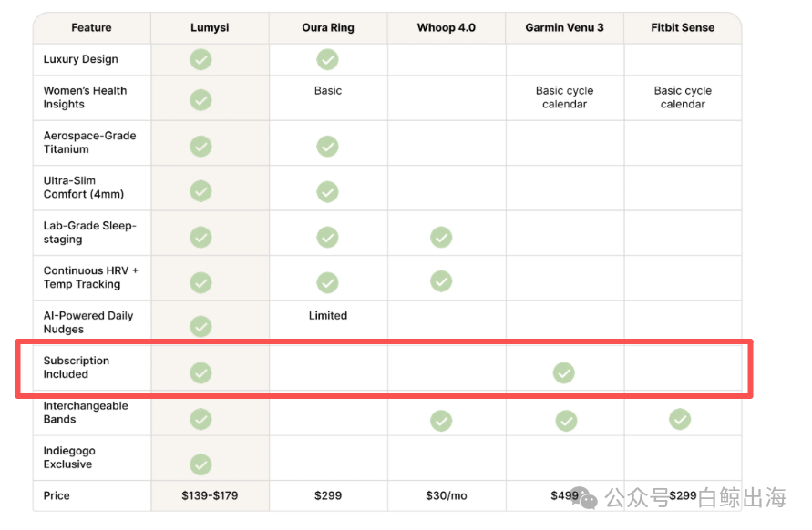Click Lumysi's Aerospace-Grade Titanium checkmark
812x530 pixels.
click(200, 146)
